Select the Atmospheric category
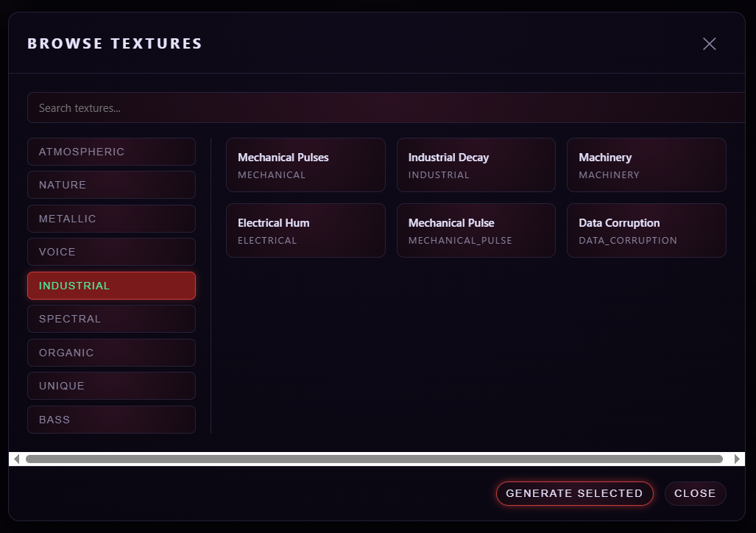Viewport: 756px width, 533px height. coord(111,152)
